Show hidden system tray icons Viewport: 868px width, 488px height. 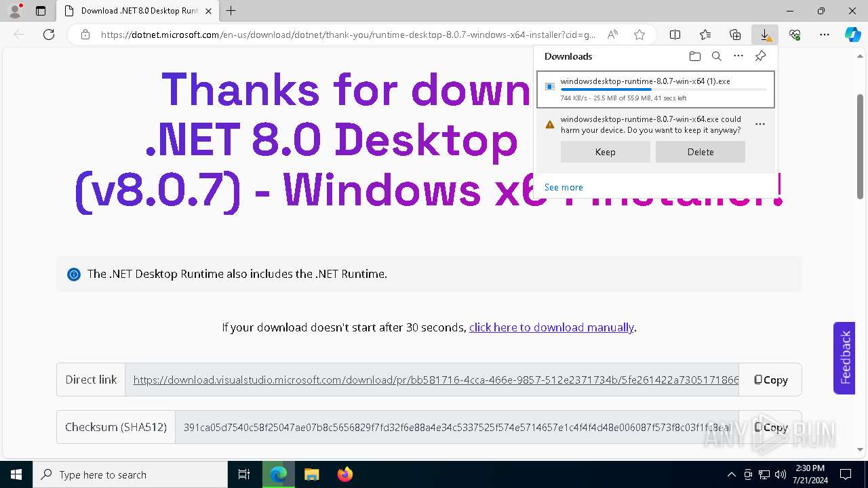pos(731,474)
